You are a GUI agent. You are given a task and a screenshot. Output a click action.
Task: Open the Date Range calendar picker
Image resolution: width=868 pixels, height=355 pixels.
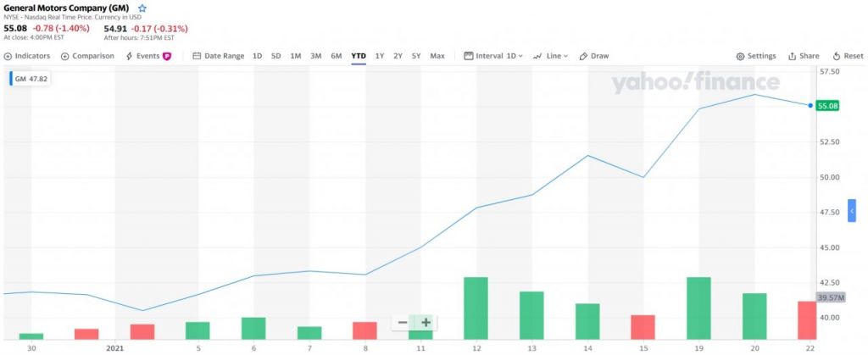tap(219, 56)
